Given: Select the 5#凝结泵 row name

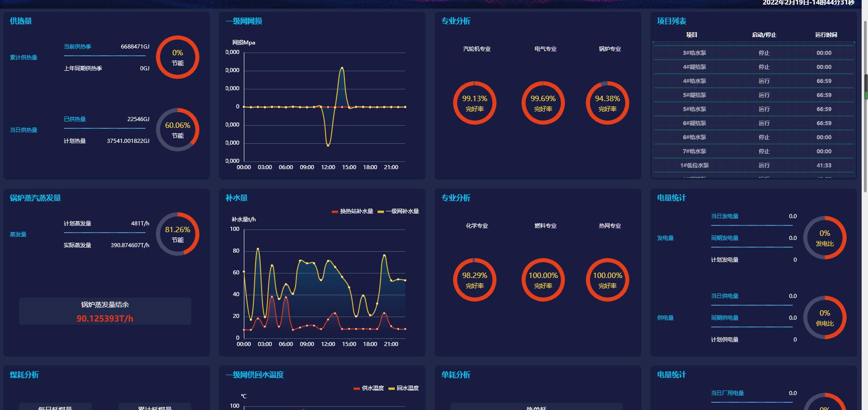Looking at the screenshot, I should (694, 95).
